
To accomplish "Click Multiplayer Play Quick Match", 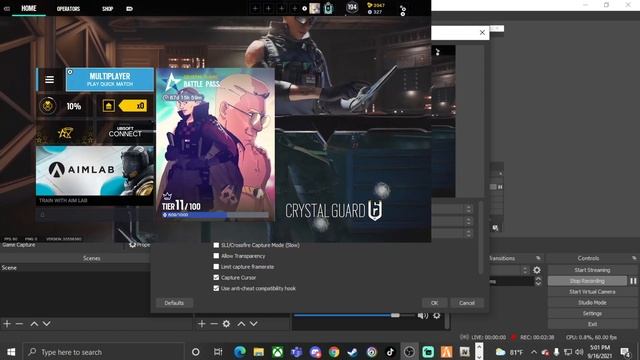I will 110,80.
